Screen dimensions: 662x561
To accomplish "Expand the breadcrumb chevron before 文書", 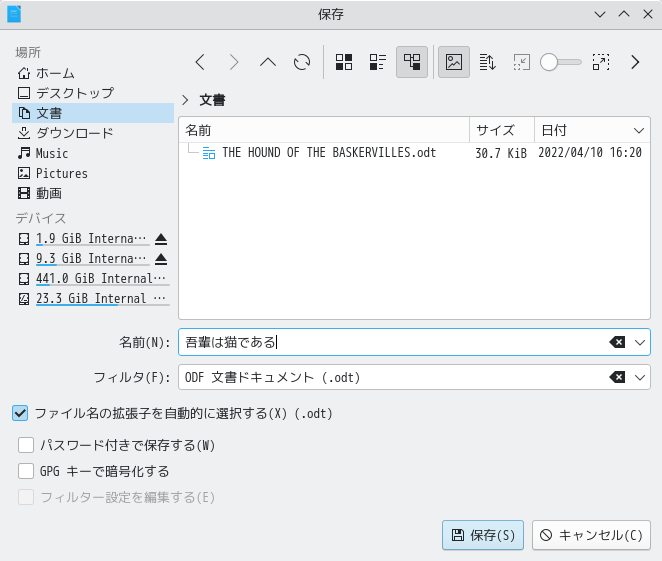I will (185, 100).
